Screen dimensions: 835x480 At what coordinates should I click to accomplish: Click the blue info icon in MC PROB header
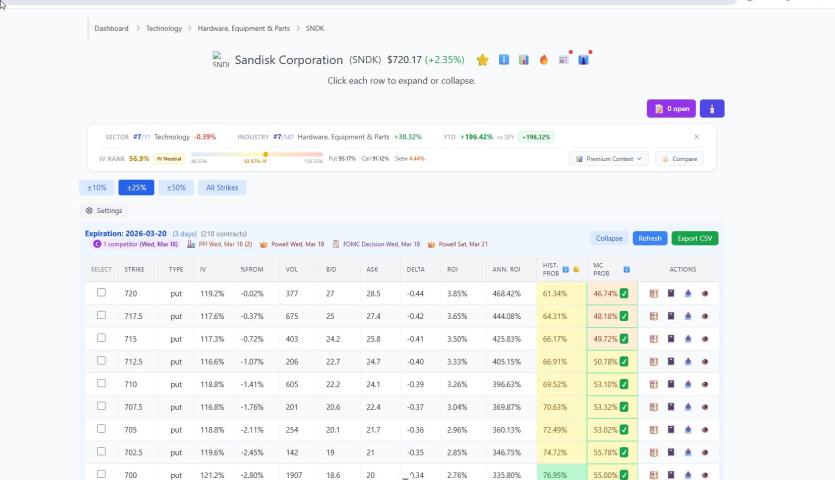pyautogui.click(x=627, y=270)
